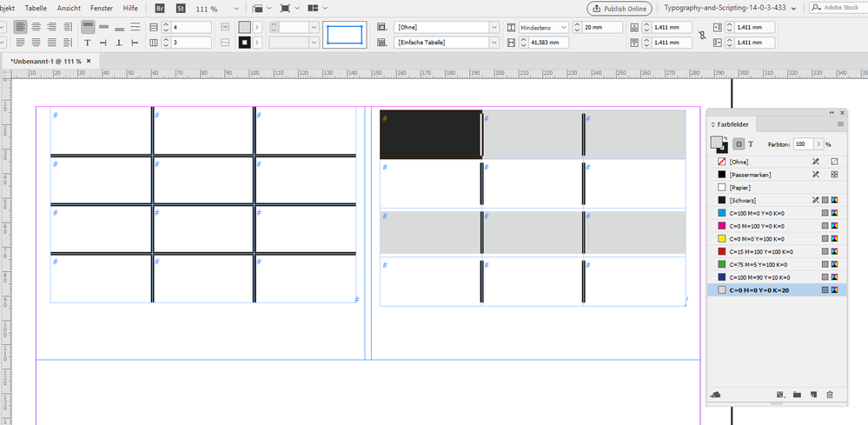This screenshot has height=425, width=868.
Task: Select the C=100 M=0 Y=0 K=0 swatch
Action: click(x=777, y=213)
